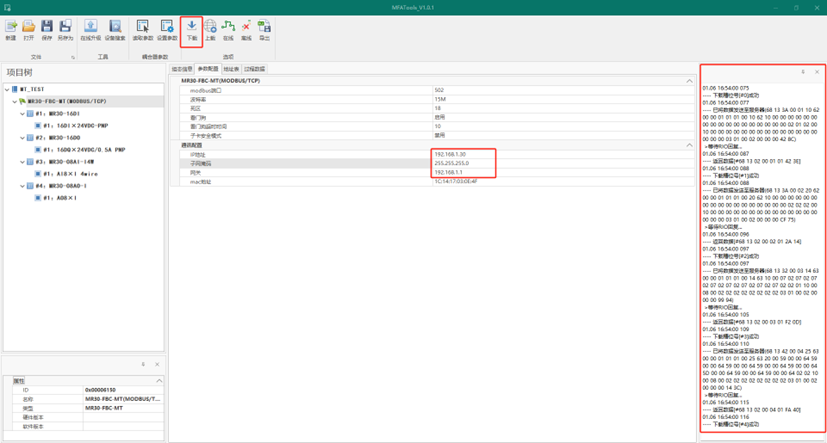This screenshot has height=443, width=827.
Task: Click the 保存 (Save) icon
Action: point(47,27)
